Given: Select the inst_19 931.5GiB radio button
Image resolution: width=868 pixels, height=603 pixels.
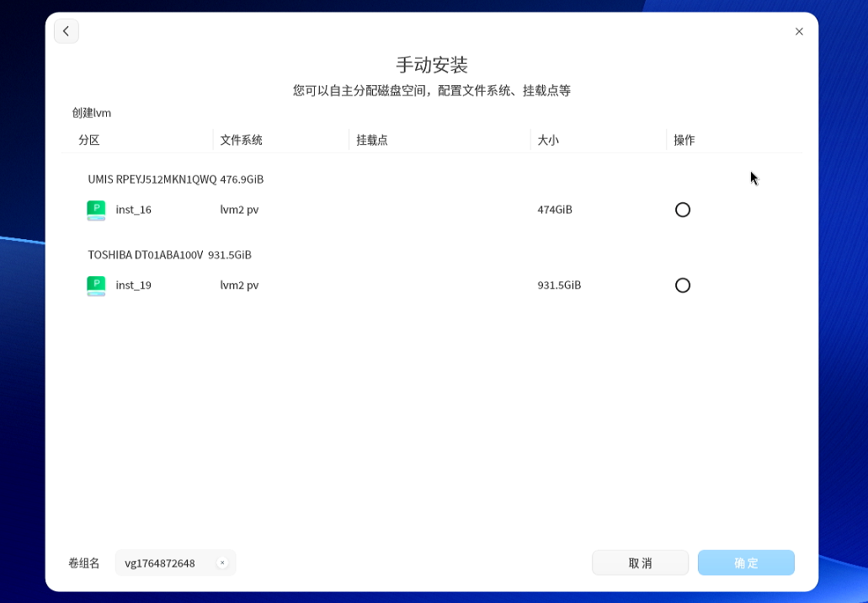Looking at the screenshot, I should (683, 285).
